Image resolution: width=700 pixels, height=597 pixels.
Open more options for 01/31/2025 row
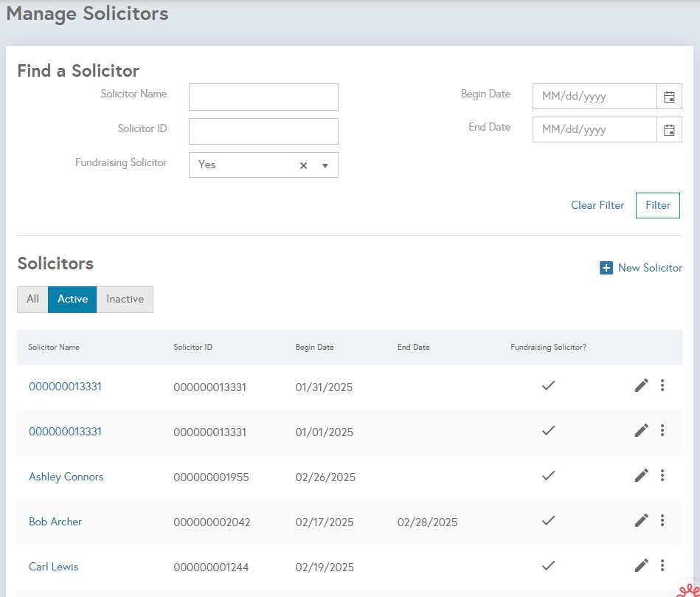click(662, 385)
